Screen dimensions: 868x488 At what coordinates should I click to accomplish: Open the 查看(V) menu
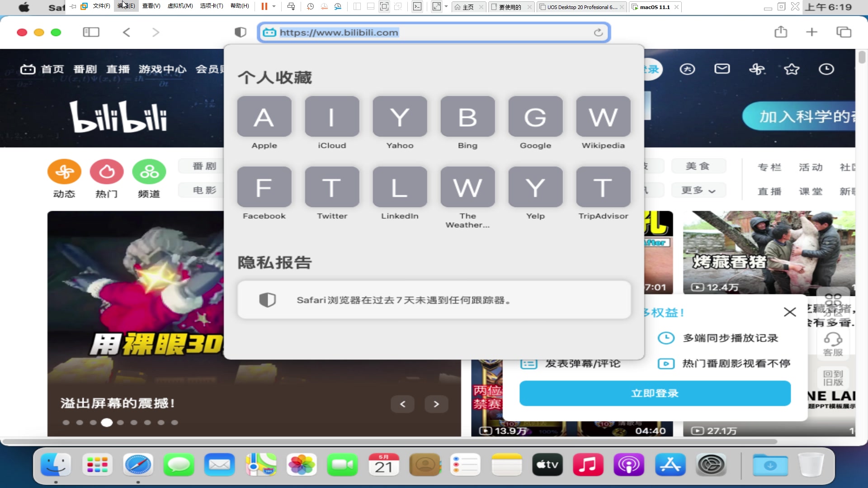(x=151, y=6)
